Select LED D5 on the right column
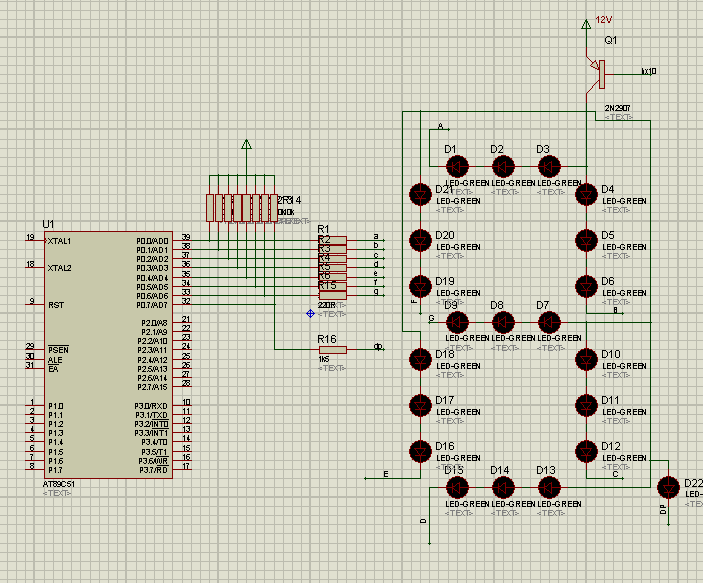 tap(587, 241)
